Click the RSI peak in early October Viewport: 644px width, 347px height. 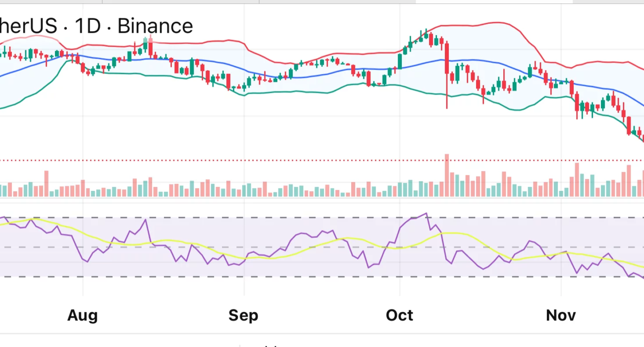click(426, 214)
